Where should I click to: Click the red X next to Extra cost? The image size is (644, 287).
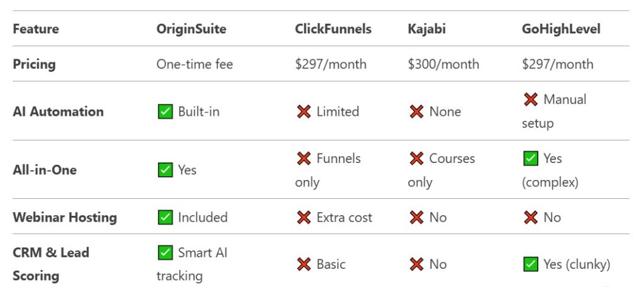tap(304, 218)
